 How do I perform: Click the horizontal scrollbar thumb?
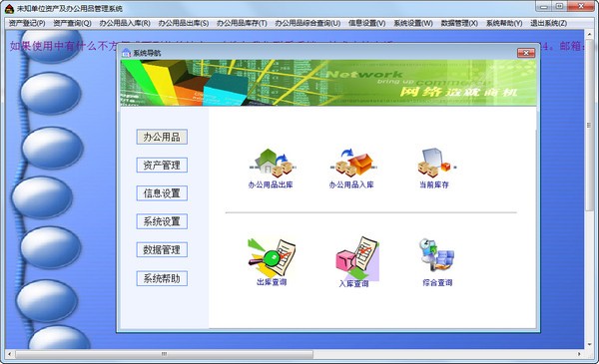pos(165,354)
